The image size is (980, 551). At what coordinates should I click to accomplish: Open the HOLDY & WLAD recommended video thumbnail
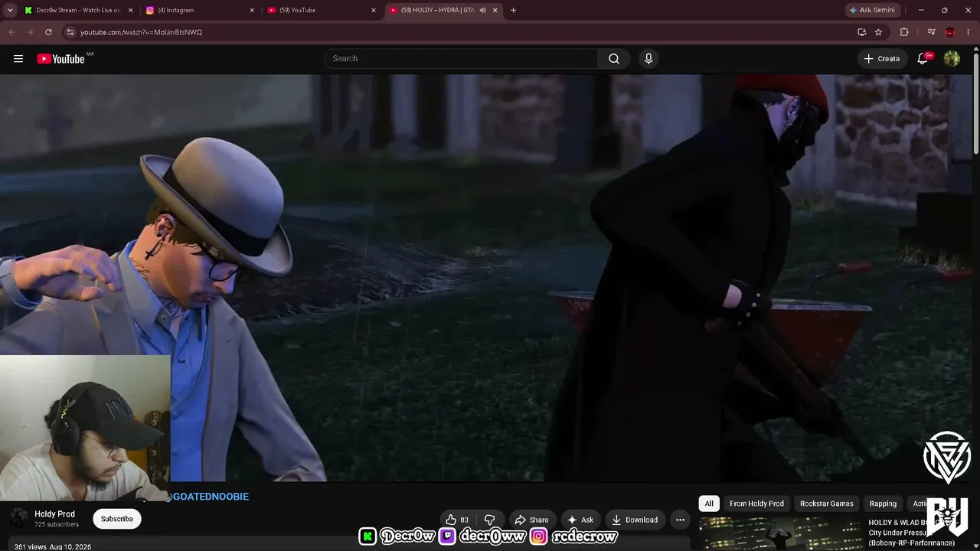(781, 534)
